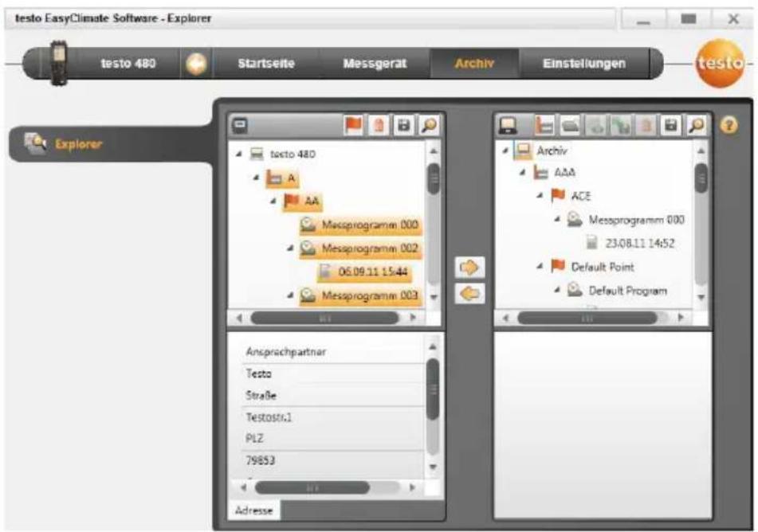Click the gray folder icon in archive toolbar

[x=571, y=126]
